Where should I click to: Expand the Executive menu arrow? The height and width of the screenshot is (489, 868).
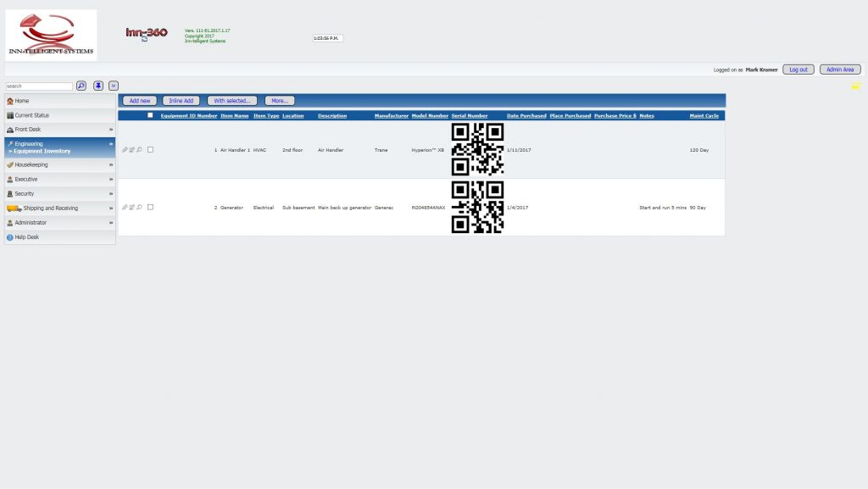[x=111, y=179]
